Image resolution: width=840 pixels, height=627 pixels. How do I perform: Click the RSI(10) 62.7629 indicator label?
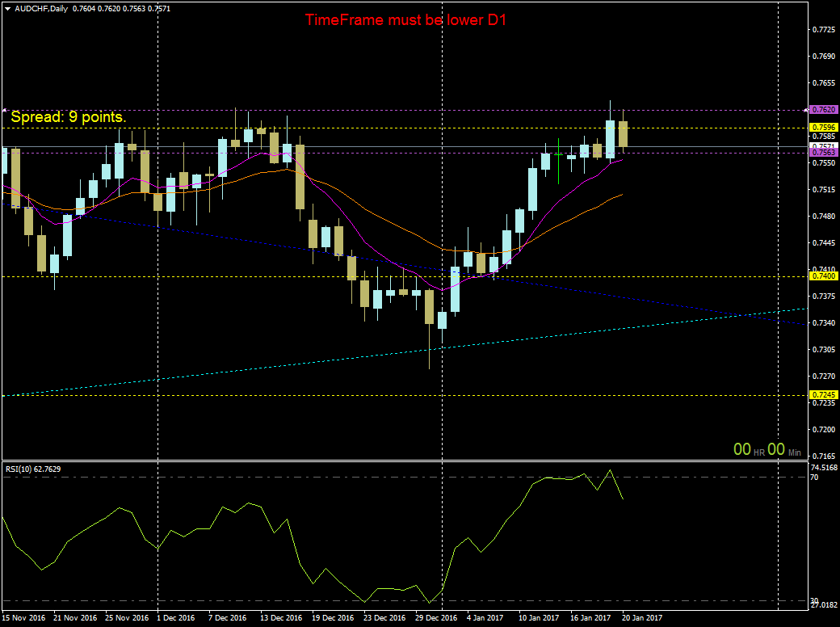coord(33,469)
